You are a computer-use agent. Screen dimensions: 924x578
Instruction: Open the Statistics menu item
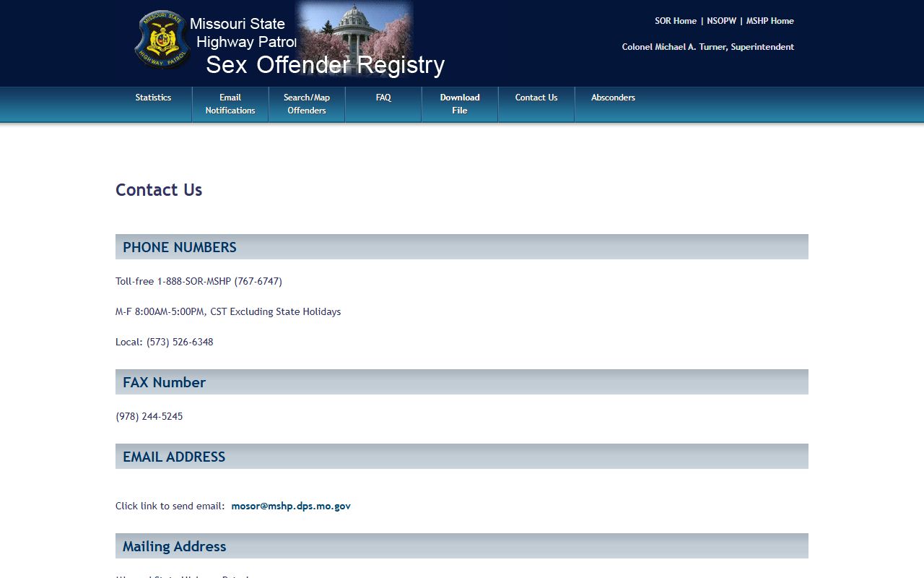[x=153, y=98]
